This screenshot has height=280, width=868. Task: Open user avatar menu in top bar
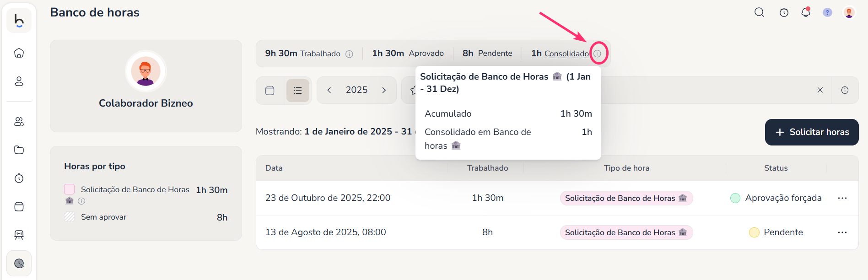tap(849, 12)
